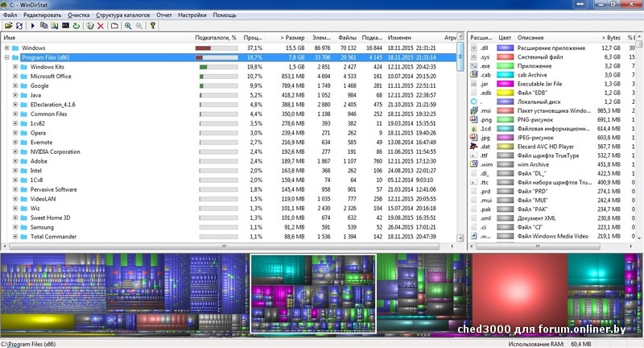Click the color swatch for .dll
Viewport: 644px width, 348px height.
506,48
